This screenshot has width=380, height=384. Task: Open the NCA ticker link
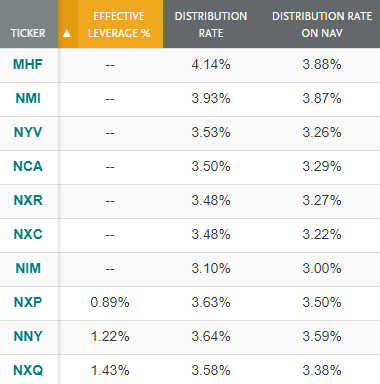[28, 166]
